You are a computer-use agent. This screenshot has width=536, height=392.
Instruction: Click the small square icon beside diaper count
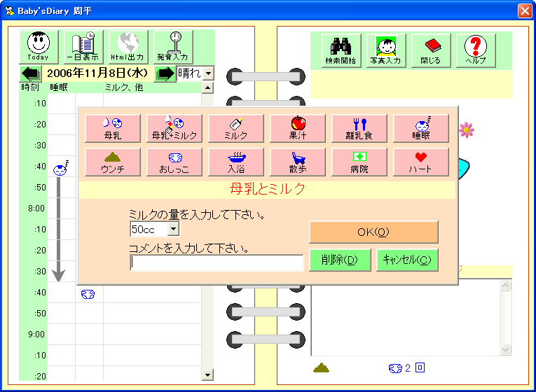pos(420,367)
